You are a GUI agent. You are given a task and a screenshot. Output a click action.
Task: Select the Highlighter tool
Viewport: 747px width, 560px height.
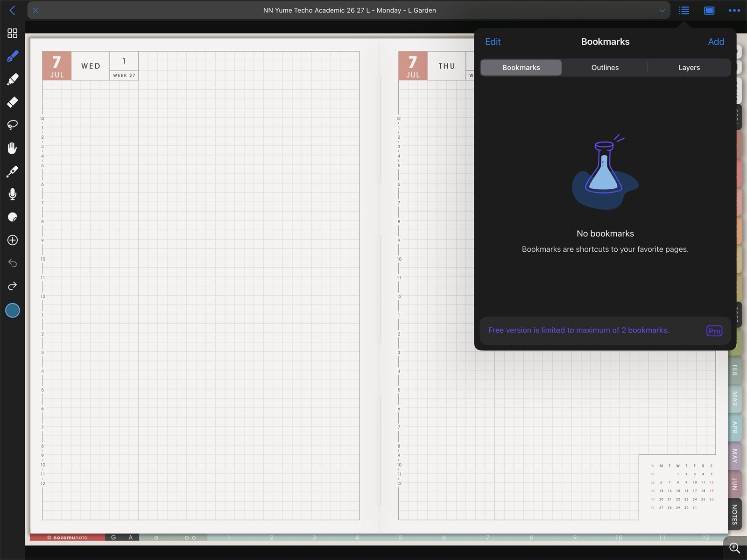[x=13, y=79]
